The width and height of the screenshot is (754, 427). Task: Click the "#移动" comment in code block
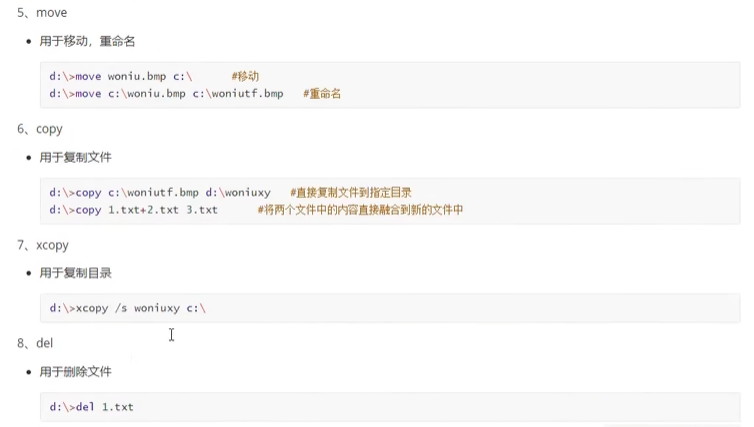[245, 75]
